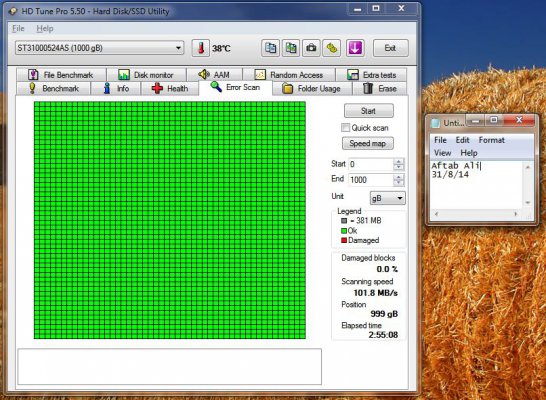Click Notepad vertical scrollbar up arrow
The height and width of the screenshot is (400, 546).
(528, 167)
